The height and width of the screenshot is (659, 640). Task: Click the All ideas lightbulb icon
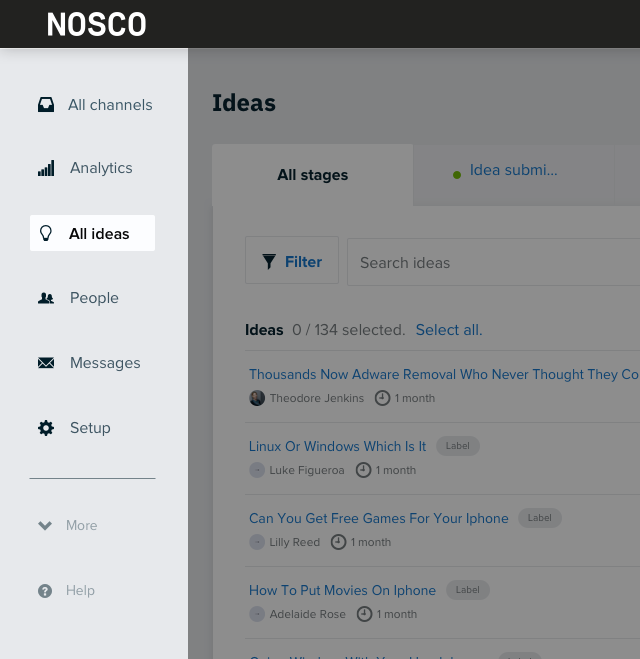(46, 233)
